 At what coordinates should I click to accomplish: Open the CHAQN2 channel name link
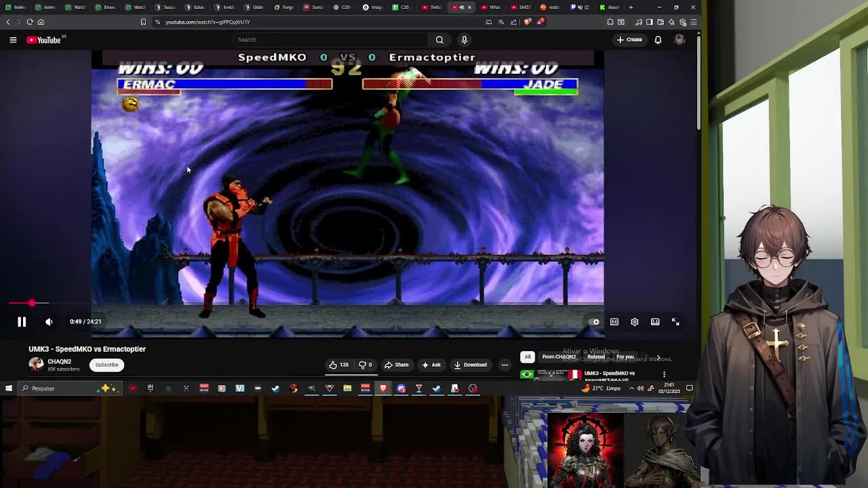[x=60, y=361]
